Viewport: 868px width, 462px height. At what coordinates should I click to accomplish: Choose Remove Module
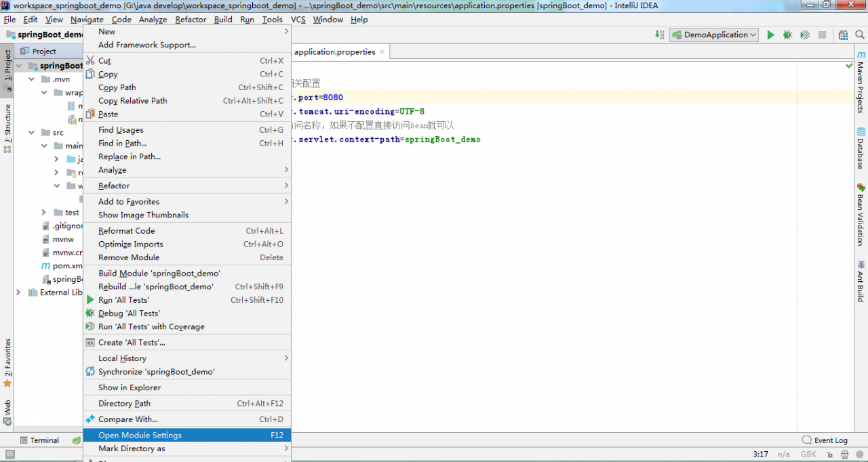coord(187,257)
